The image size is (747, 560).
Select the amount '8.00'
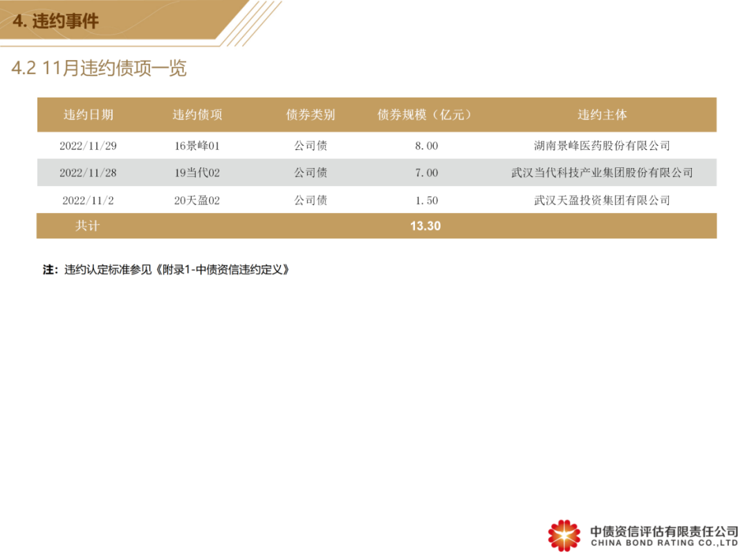[426, 146]
